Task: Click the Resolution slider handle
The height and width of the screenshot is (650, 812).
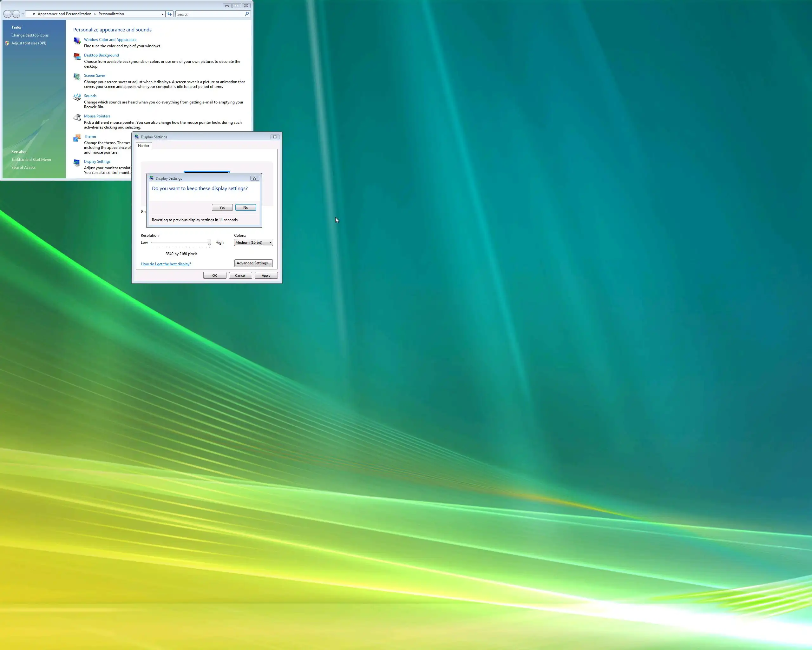Action: (209, 242)
